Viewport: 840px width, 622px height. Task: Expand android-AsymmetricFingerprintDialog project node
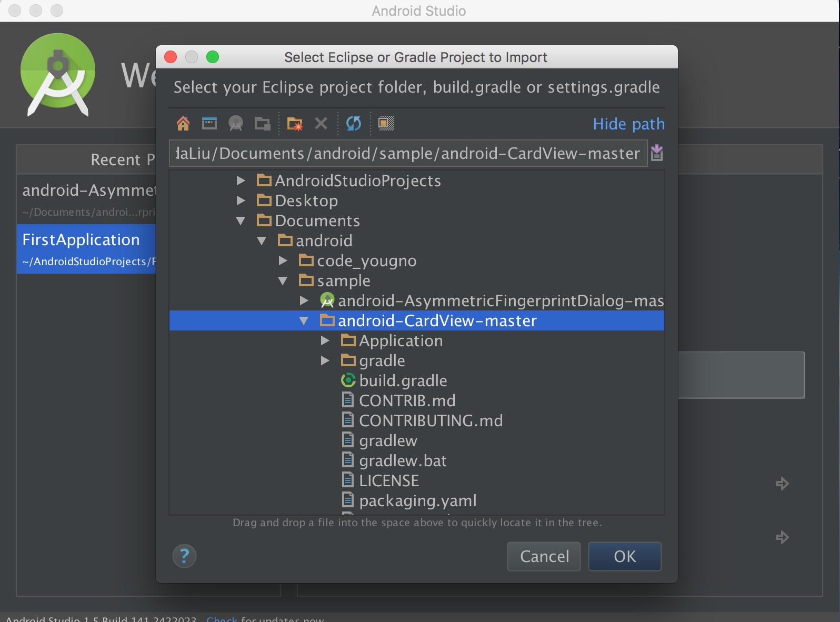click(304, 300)
